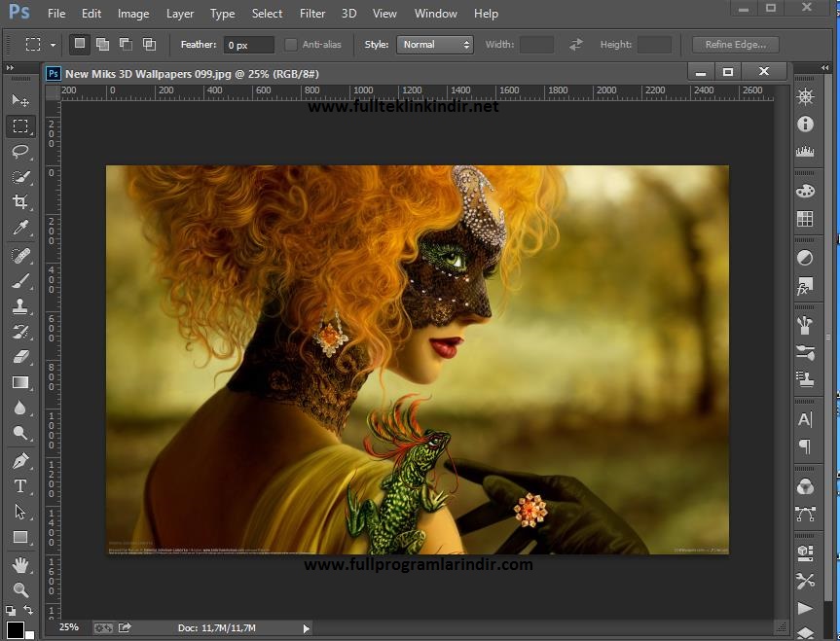
Task: Select the Hand tool
Action: click(20, 564)
